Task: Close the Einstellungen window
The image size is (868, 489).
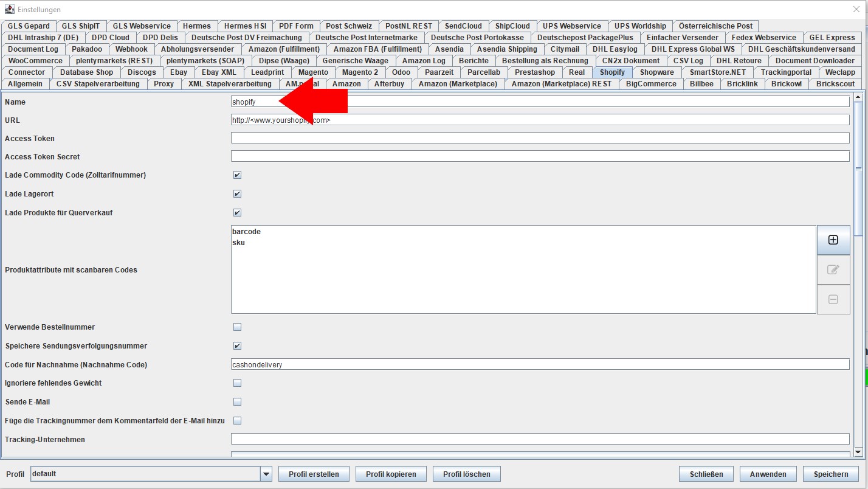Action: pyautogui.click(x=856, y=10)
